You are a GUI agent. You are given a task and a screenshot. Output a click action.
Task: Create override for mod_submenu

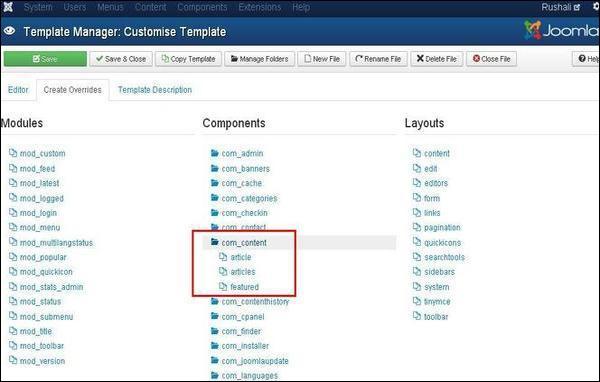tap(46, 316)
